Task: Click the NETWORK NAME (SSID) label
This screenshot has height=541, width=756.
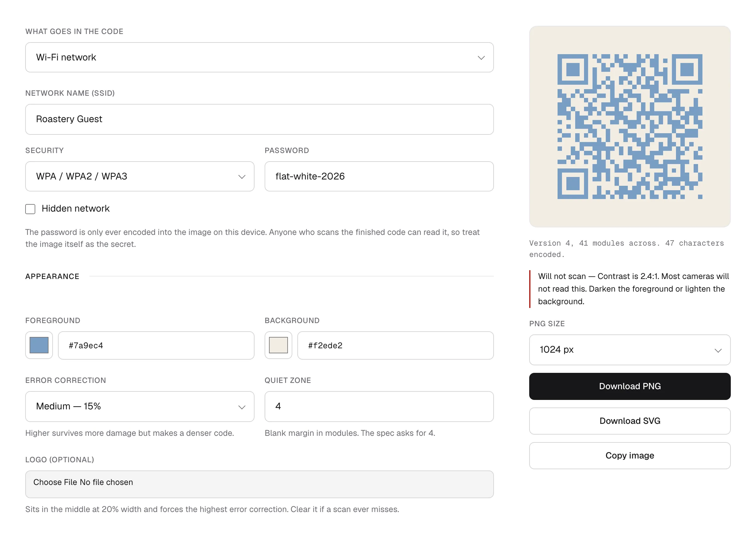Action: [70, 93]
